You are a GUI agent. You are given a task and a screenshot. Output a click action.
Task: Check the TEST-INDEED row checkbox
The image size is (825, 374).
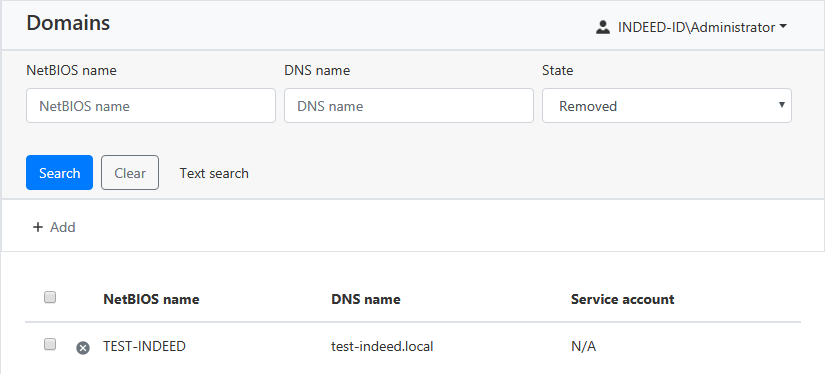pos(49,345)
